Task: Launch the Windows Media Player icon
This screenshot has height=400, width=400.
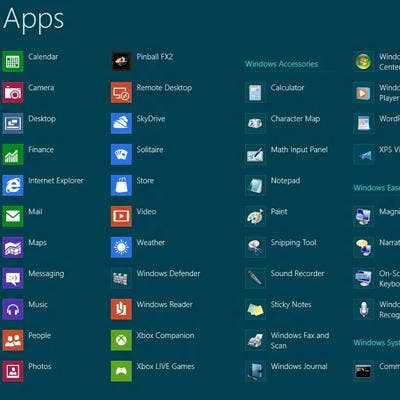Action: coord(364,92)
